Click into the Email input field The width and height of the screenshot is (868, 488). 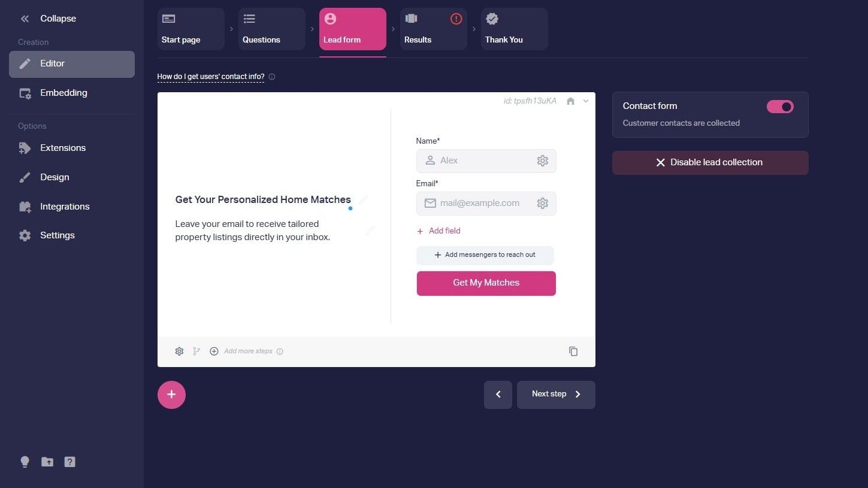(486, 204)
